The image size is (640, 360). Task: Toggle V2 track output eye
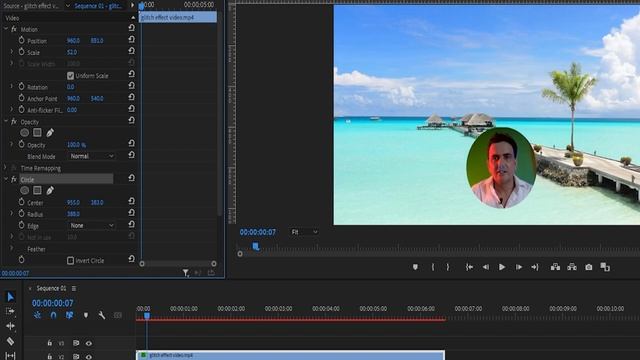pyautogui.click(x=89, y=356)
